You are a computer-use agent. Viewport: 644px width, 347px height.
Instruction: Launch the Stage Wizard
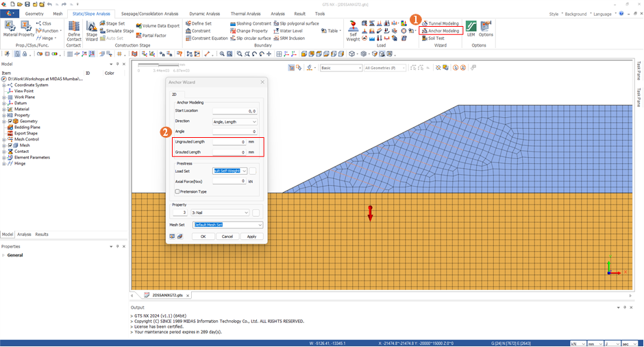pyautogui.click(x=92, y=32)
